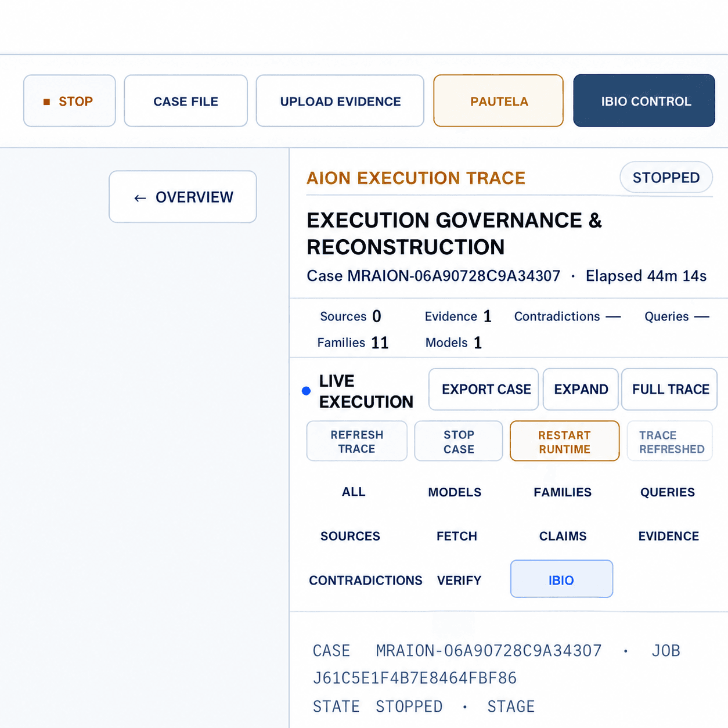Click UPLOAD EVIDENCE button
The height and width of the screenshot is (728, 728).
(340, 101)
